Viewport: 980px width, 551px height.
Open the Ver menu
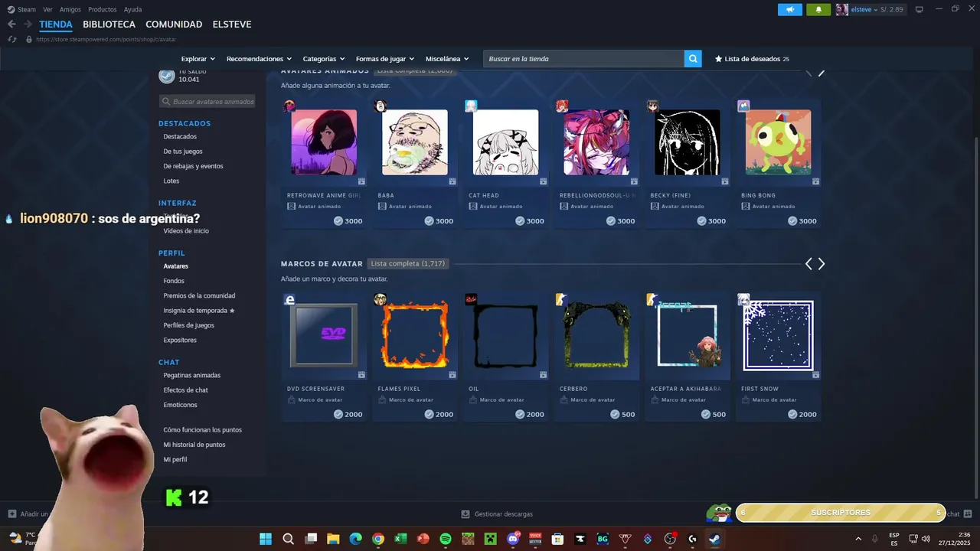point(47,9)
